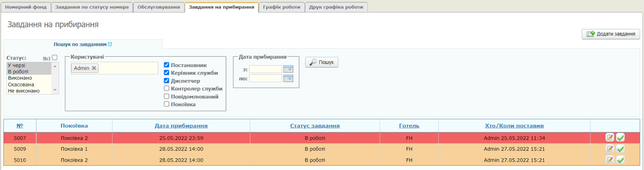Open calendar picker for start date

pos(288,70)
